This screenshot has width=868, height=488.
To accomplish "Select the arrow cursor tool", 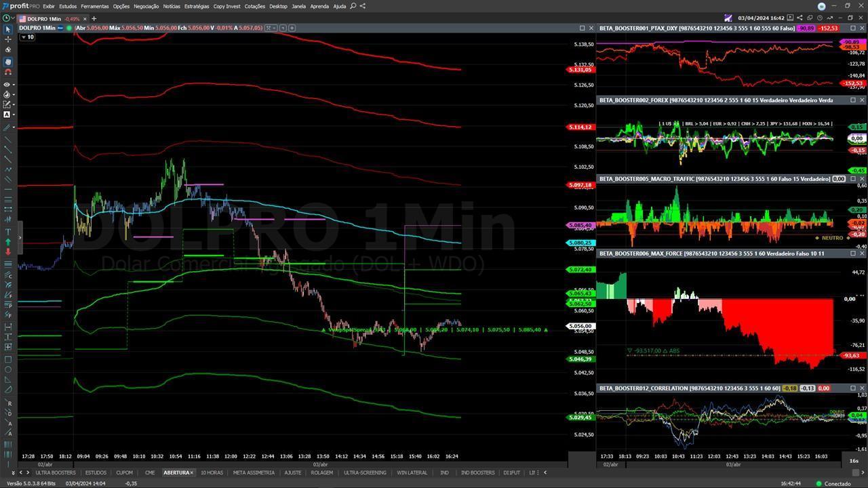I will click(7, 29).
